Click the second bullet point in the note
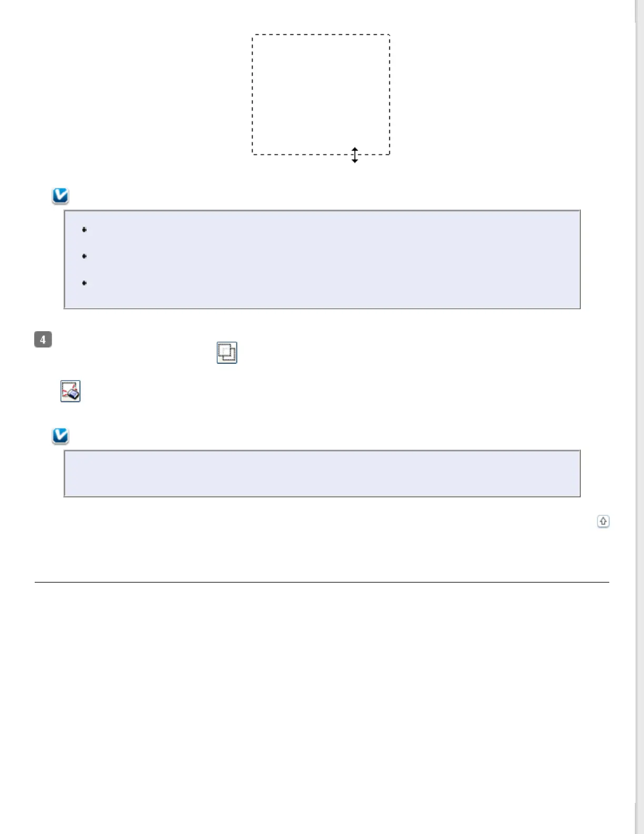Screen dimensions: 644x834 pyautogui.click(x=84, y=256)
